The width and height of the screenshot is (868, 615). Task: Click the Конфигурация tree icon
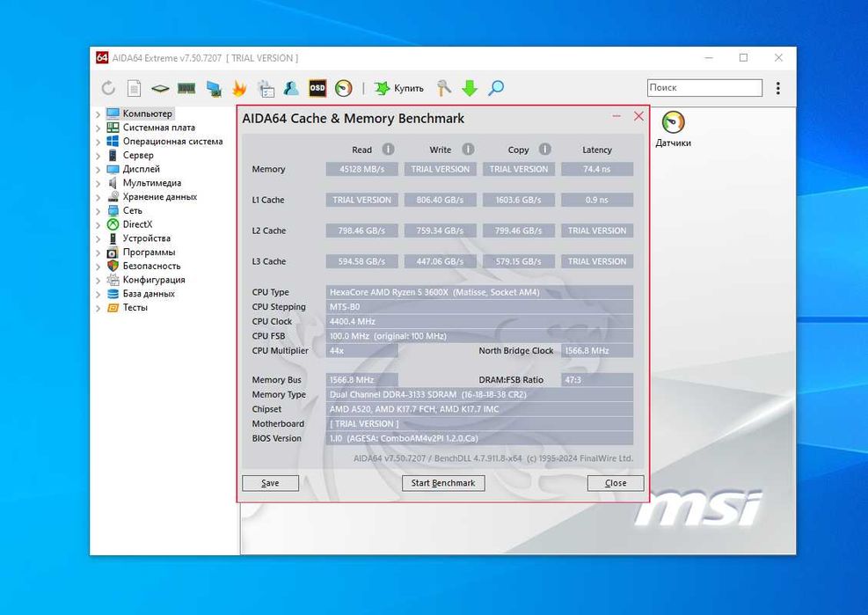113,280
